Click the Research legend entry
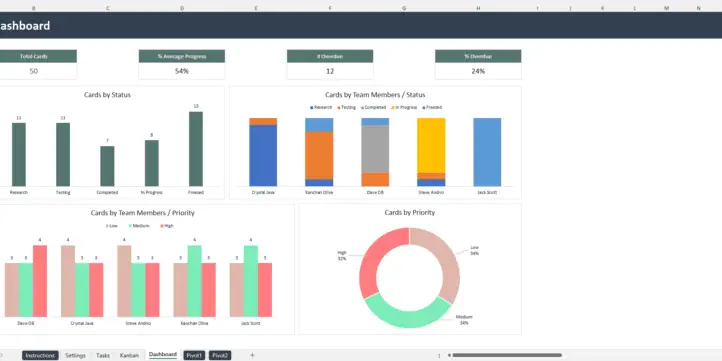Viewport: 722px width, 361px height. click(x=320, y=107)
